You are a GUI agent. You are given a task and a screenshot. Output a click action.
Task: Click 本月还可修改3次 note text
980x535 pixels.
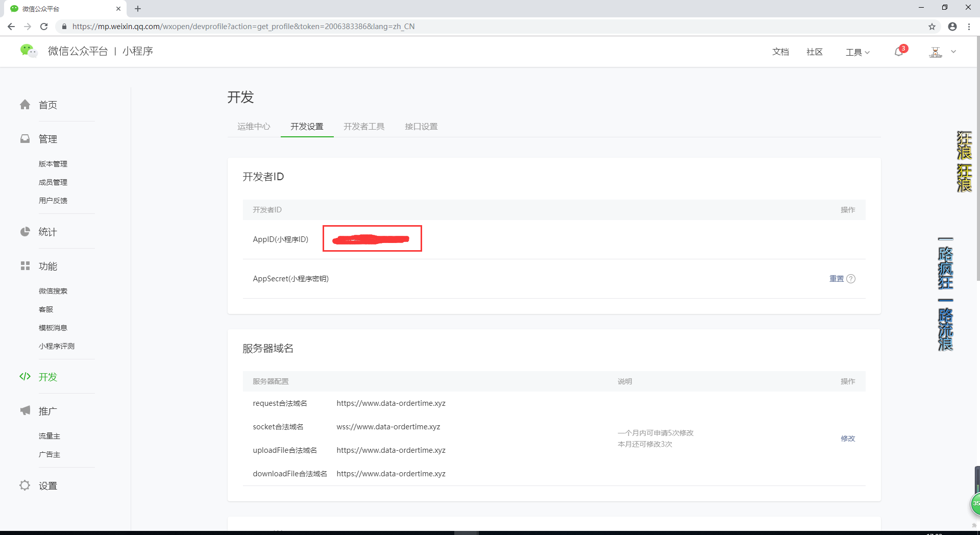click(x=645, y=444)
